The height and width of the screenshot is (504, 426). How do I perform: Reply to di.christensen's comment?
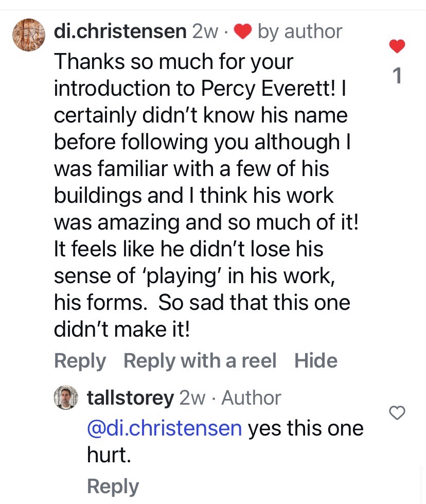pyautogui.click(x=80, y=361)
